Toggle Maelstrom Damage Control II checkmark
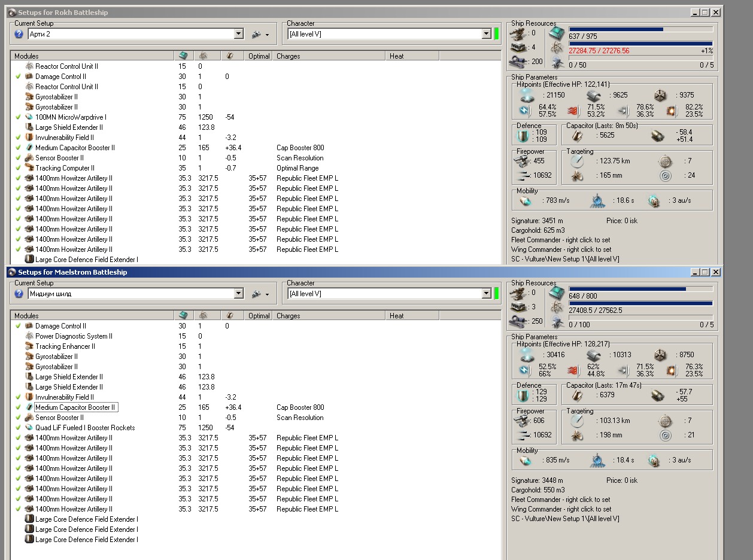Viewport: 753px width, 560px height. click(x=18, y=326)
